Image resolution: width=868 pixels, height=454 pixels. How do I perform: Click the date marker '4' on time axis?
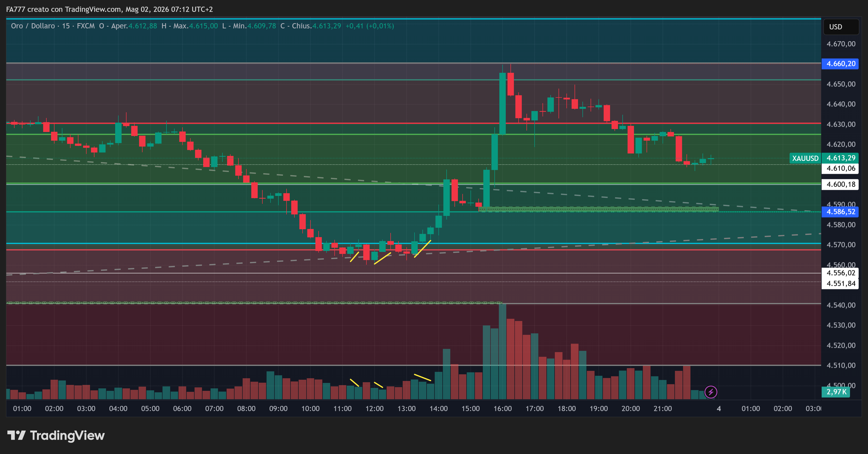click(719, 409)
